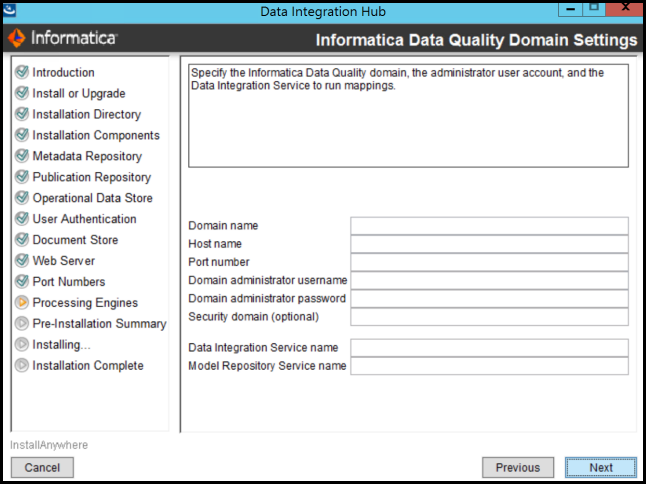Focus the Domain administrator password field

pyautogui.click(x=489, y=299)
